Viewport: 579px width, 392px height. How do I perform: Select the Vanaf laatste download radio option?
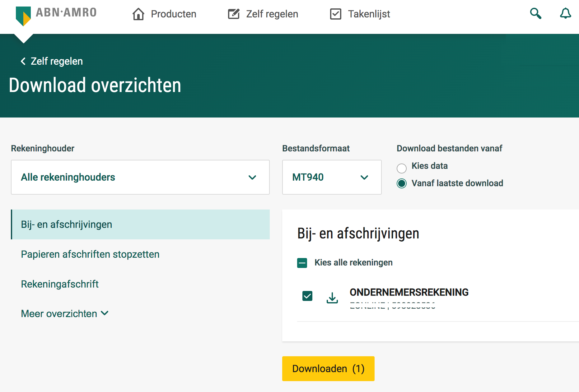(402, 183)
